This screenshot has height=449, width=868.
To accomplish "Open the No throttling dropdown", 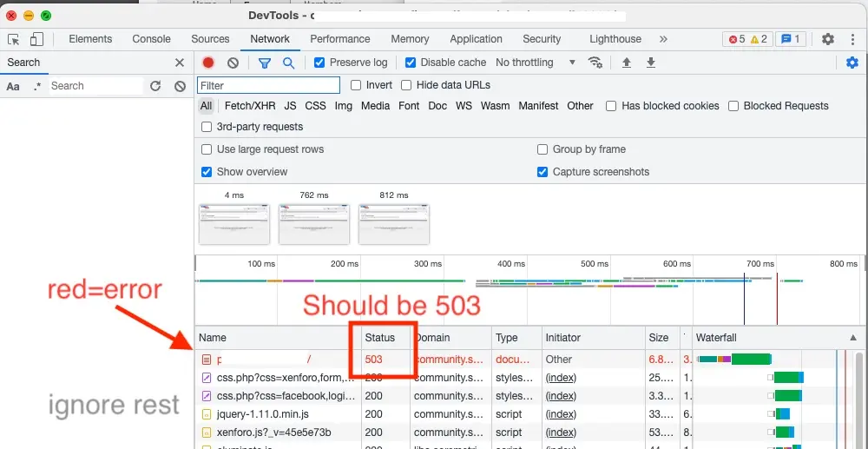I will click(x=536, y=63).
